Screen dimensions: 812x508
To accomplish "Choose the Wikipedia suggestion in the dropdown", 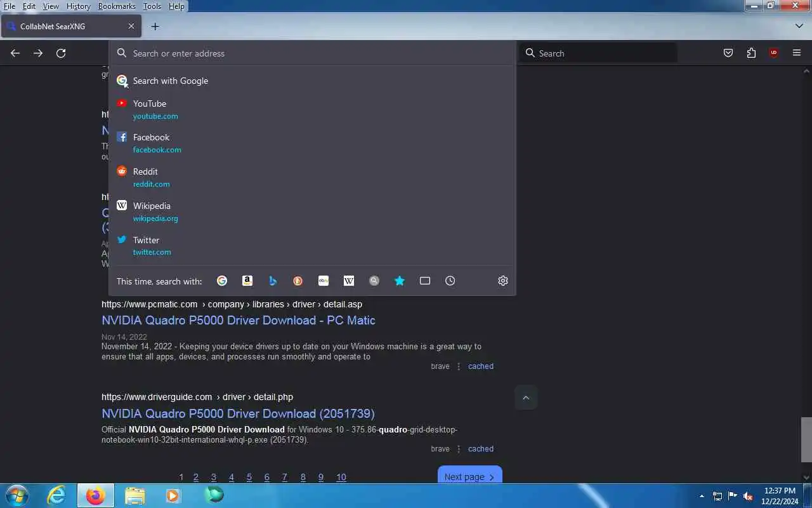I will [x=312, y=211].
